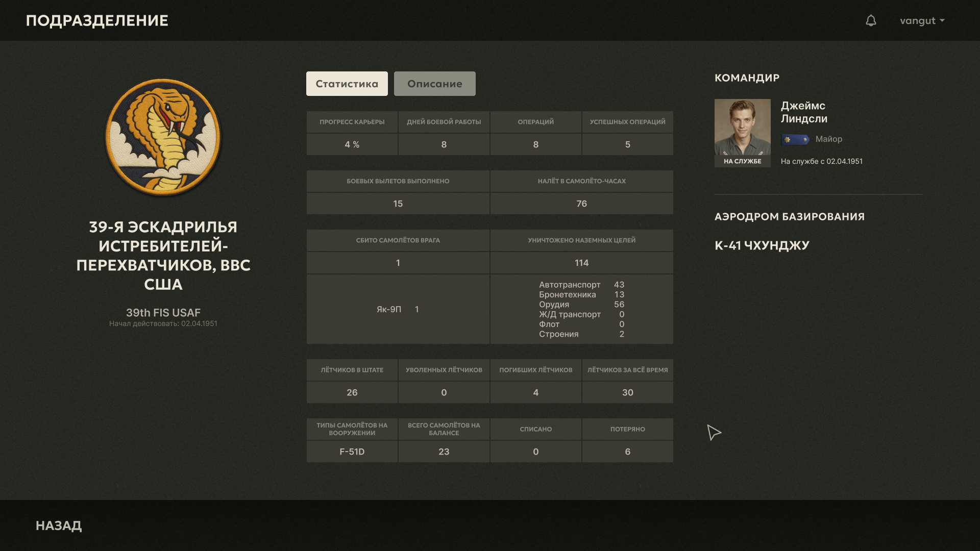Click the Бронетехника 13 row

[582, 294]
